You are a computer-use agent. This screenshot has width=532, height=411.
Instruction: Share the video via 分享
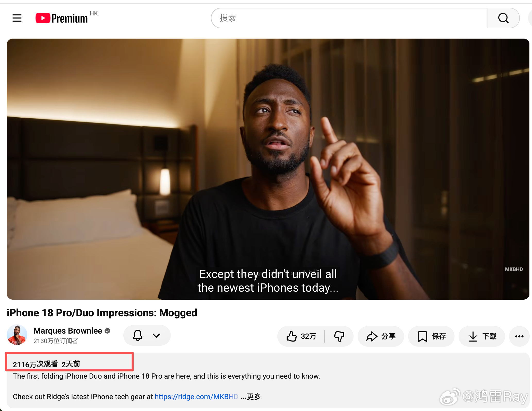381,336
